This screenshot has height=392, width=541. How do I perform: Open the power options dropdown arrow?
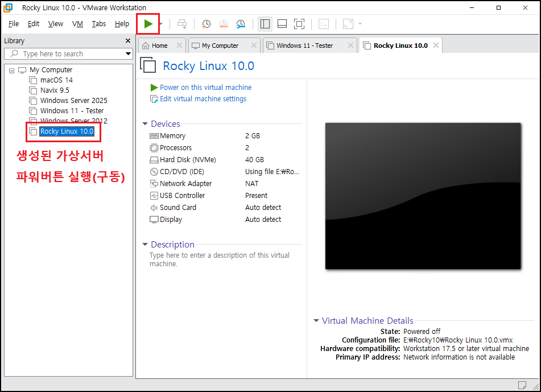[161, 24]
